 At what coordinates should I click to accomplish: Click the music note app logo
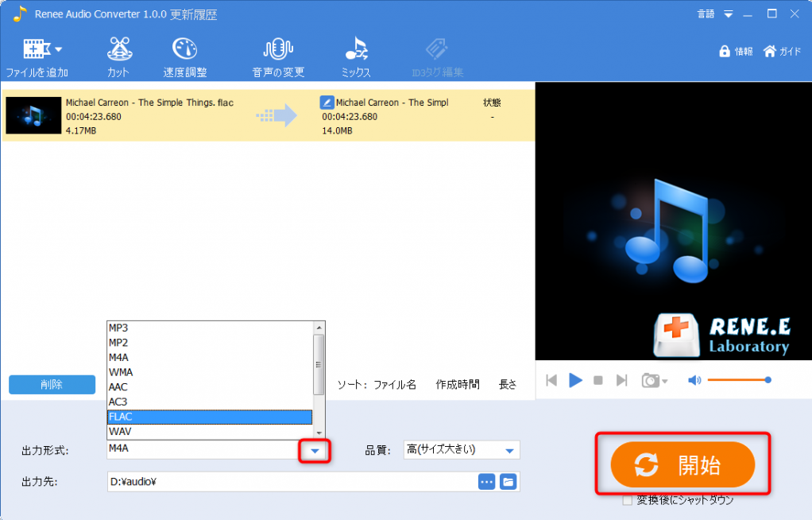click(19, 14)
